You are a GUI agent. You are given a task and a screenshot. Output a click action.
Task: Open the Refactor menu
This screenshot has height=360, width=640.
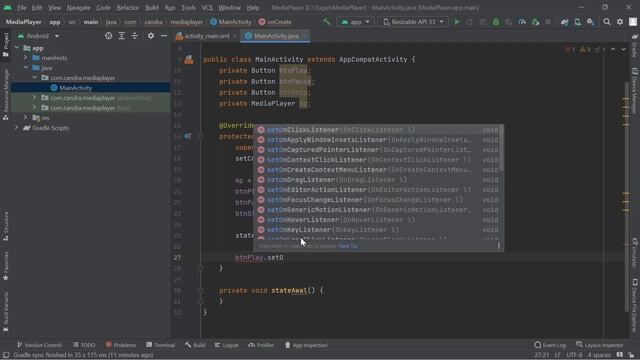[x=128, y=7]
